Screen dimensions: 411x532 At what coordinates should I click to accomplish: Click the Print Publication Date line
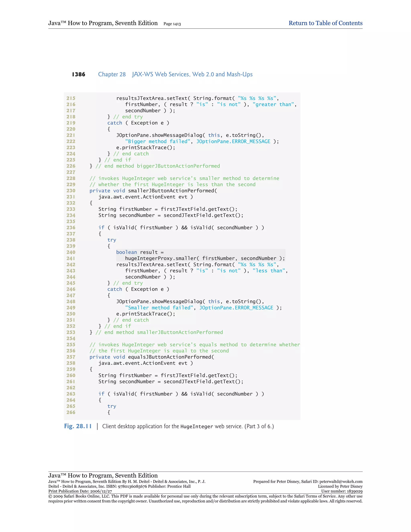pyautogui.click(x=80, y=491)
